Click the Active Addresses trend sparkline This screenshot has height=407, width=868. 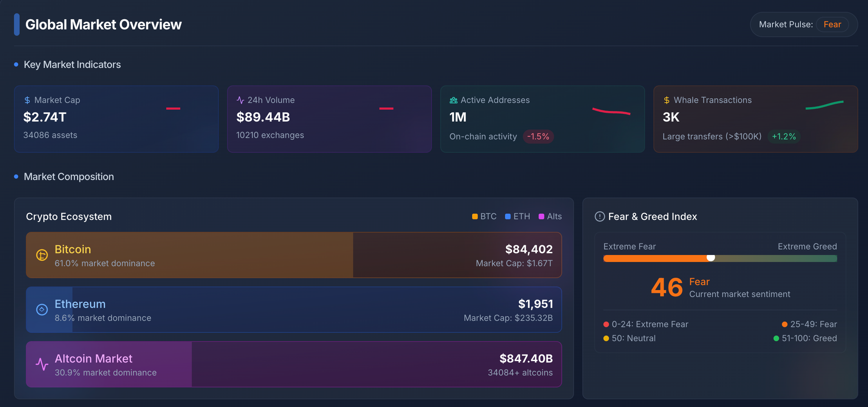pos(612,111)
